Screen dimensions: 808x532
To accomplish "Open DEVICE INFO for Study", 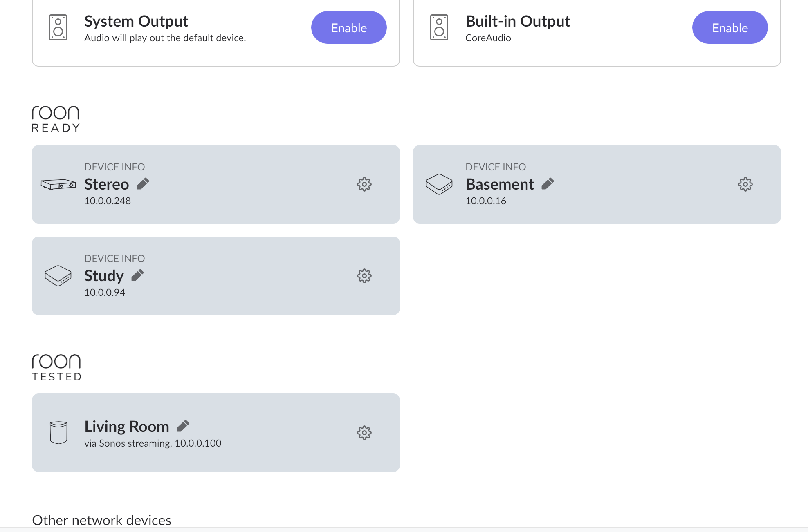I will coord(114,258).
